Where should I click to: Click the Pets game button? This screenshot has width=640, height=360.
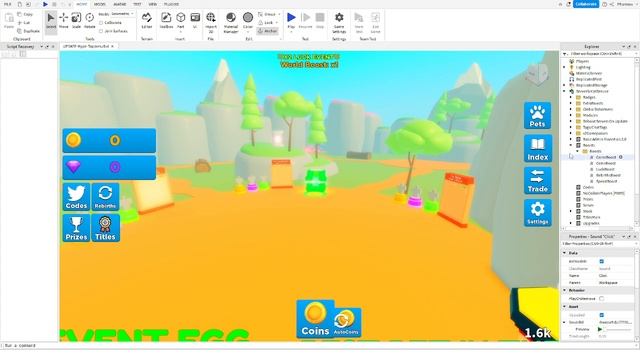pyautogui.click(x=537, y=116)
